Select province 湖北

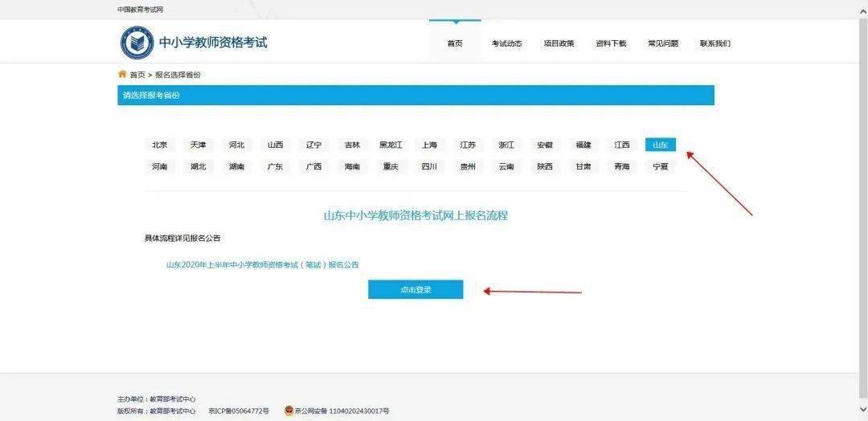(x=199, y=166)
